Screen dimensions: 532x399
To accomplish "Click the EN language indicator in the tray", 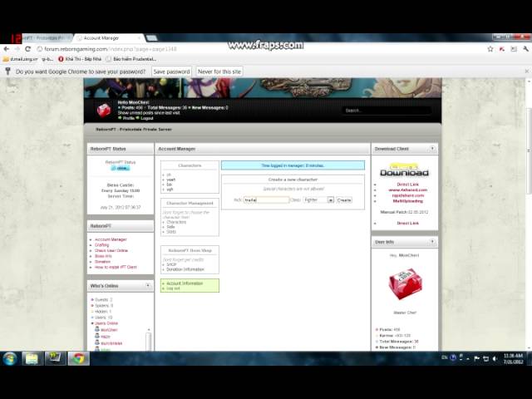I will click(x=444, y=357).
